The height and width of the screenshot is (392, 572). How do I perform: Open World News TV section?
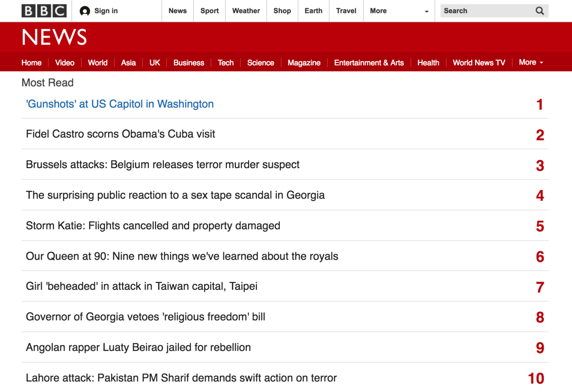tap(478, 63)
